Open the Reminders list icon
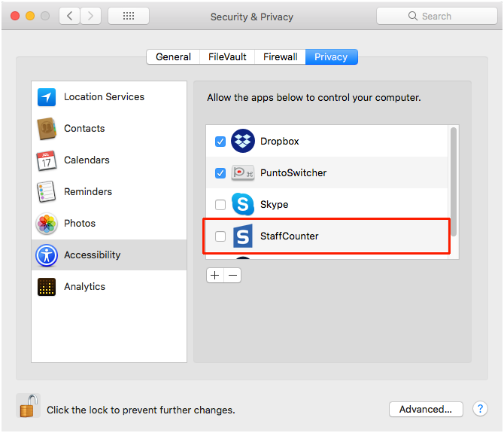The width and height of the screenshot is (504, 433). click(47, 192)
